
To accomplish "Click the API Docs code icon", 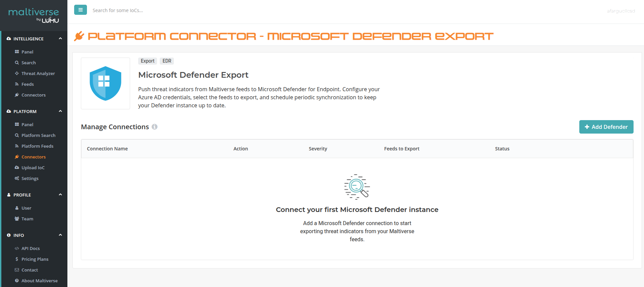I will tap(17, 248).
